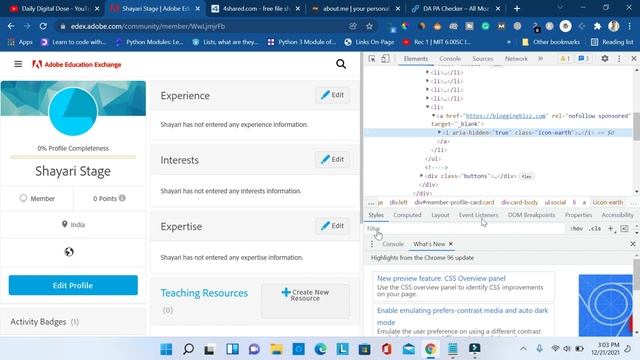Image resolution: width=640 pixels, height=360 pixels.
Task: Open the Accessibility tab in DevTools
Action: (x=618, y=215)
